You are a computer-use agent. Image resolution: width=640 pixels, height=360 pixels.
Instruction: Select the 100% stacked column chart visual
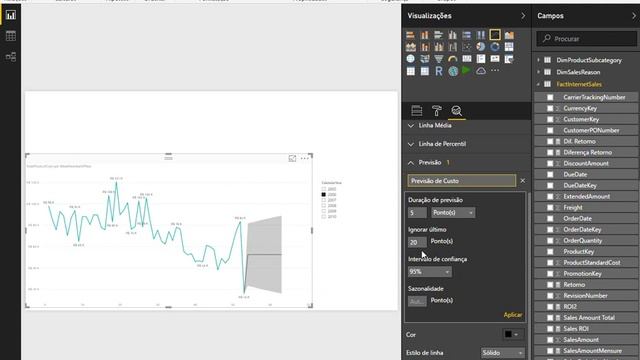[x=481, y=35]
